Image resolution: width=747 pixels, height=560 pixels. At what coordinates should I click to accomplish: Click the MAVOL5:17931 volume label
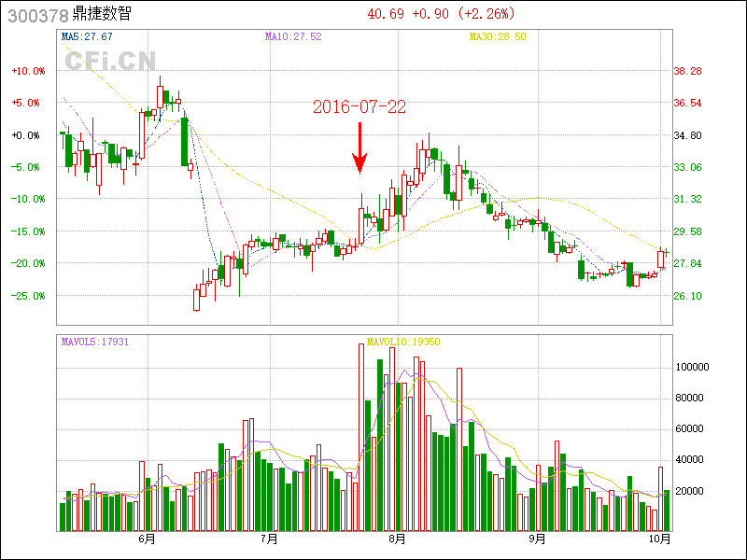click(x=94, y=342)
